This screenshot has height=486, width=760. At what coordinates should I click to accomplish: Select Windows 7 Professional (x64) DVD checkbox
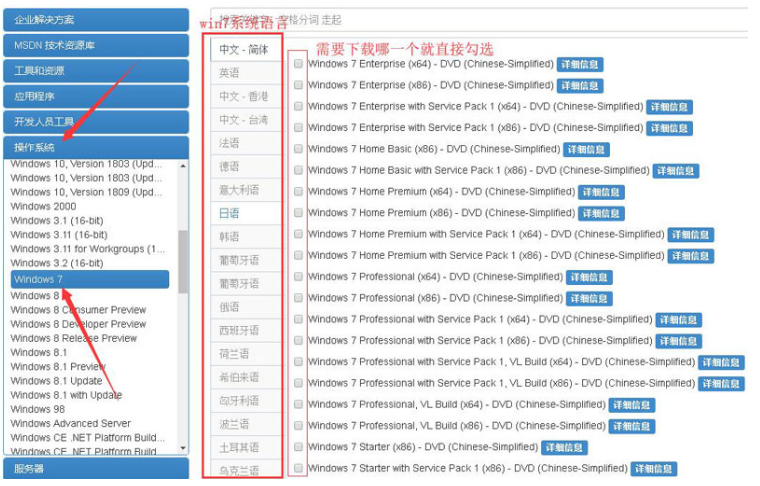click(x=299, y=277)
